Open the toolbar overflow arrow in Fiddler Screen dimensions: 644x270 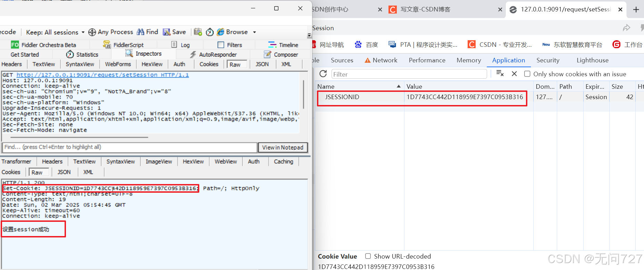click(x=309, y=35)
